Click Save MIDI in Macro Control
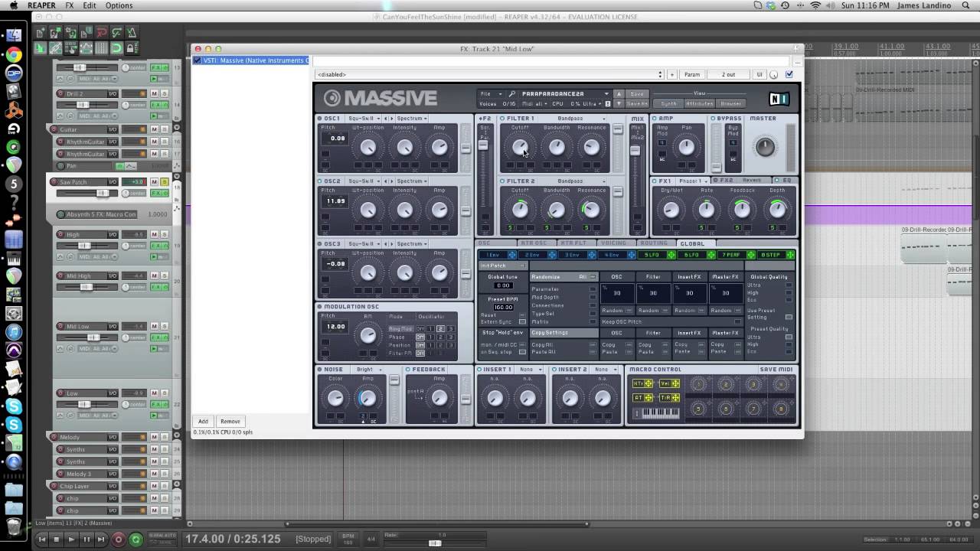Screen dimensions: 980x551 [x=776, y=370]
